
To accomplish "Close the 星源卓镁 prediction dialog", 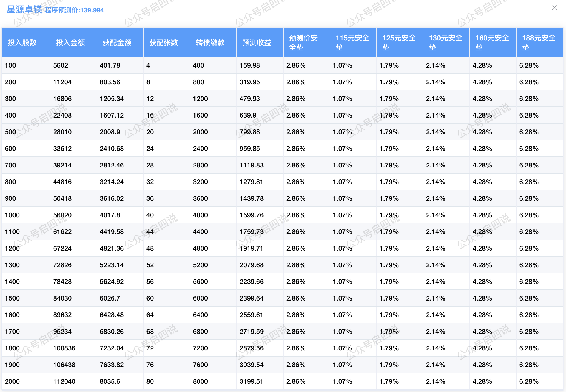I will coord(554,8).
